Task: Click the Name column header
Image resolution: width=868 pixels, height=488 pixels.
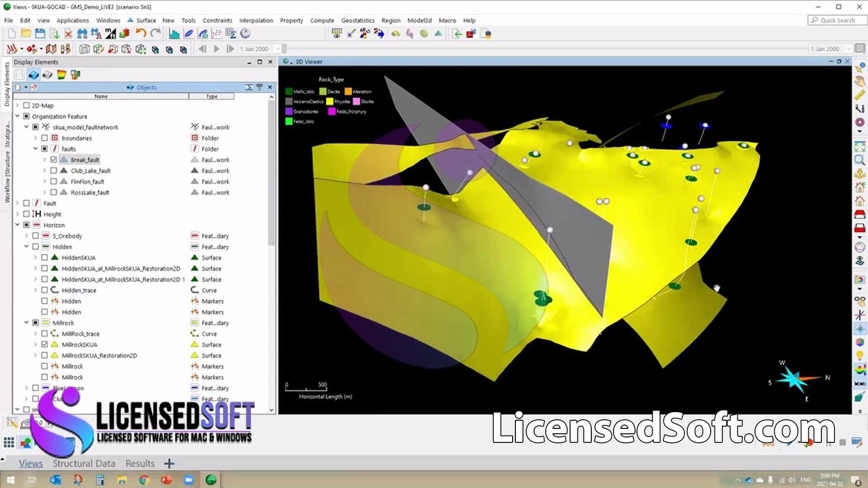Action: pyautogui.click(x=101, y=96)
